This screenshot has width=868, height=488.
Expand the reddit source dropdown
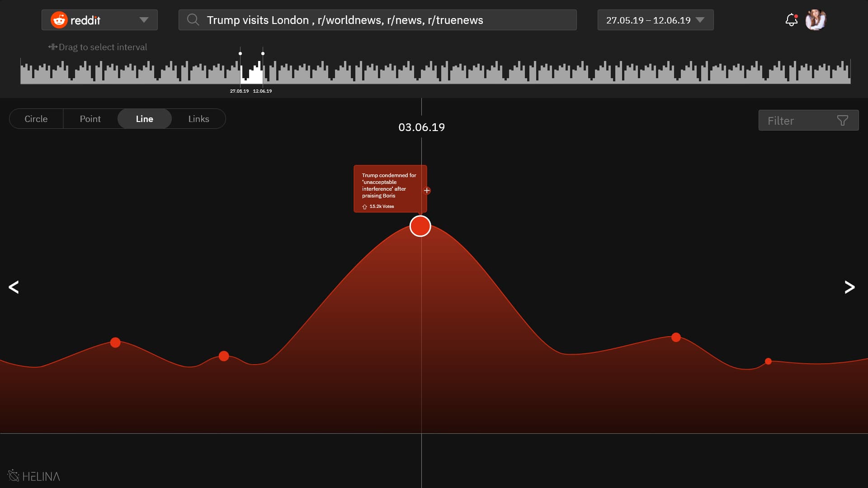(144, 20)
